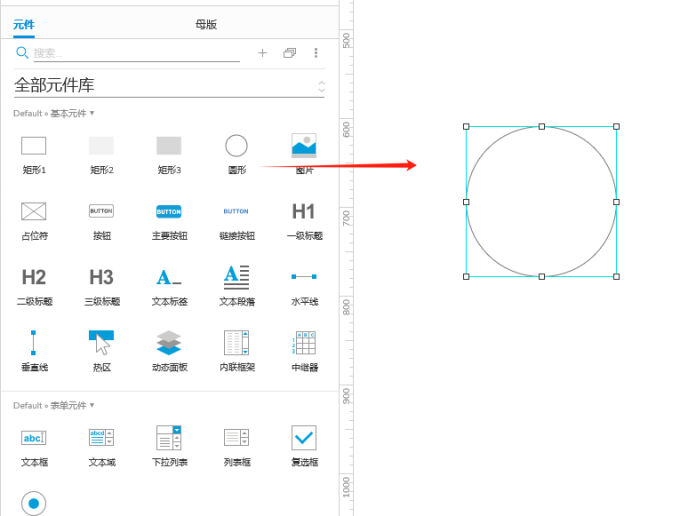680x516 pixels.
Task: Select the 复选框 checkbox widget
Action: [x=304, y=447]
